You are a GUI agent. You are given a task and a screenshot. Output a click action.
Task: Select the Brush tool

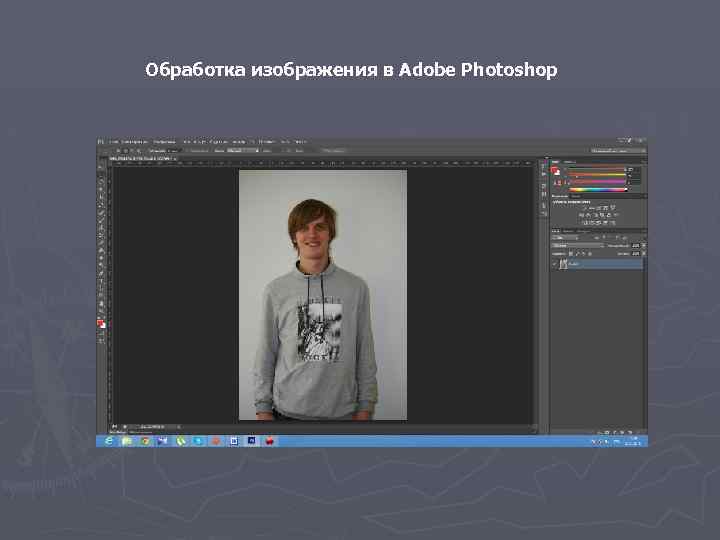pos(101,221)
